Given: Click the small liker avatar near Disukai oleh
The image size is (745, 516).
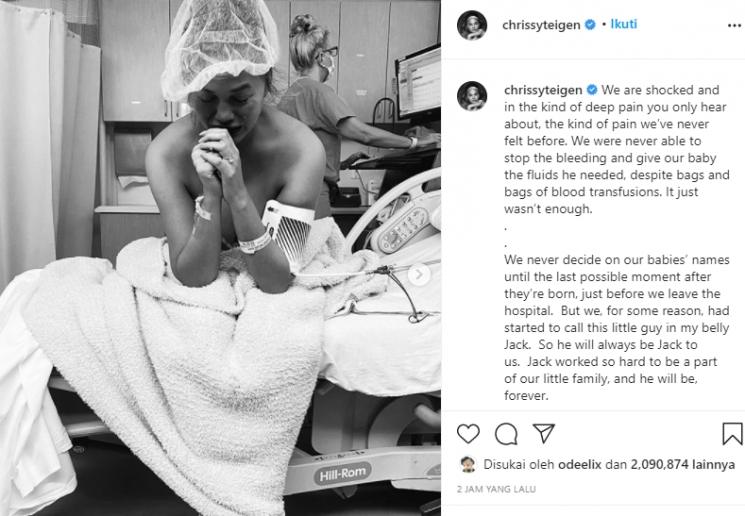Looking at the screenshot, I should tap(468, 464).
